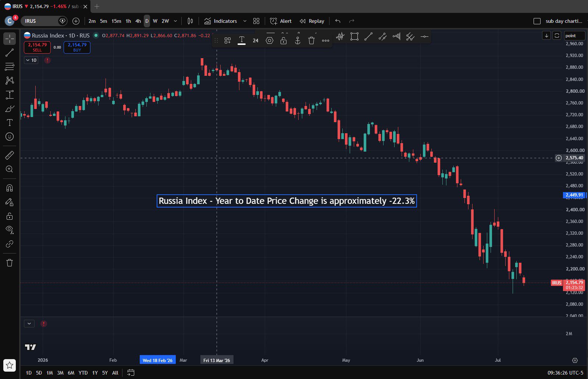The image size is (588, 379).
Task: Collapse the indicator legend showing 10
Action: (x=31, y=60)
